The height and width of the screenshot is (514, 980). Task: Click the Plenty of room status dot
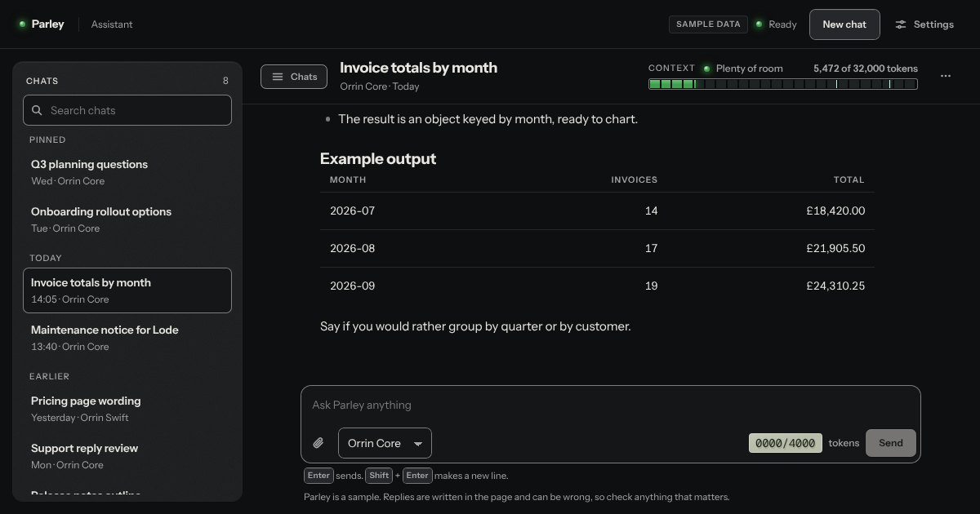tap(706, 69)
